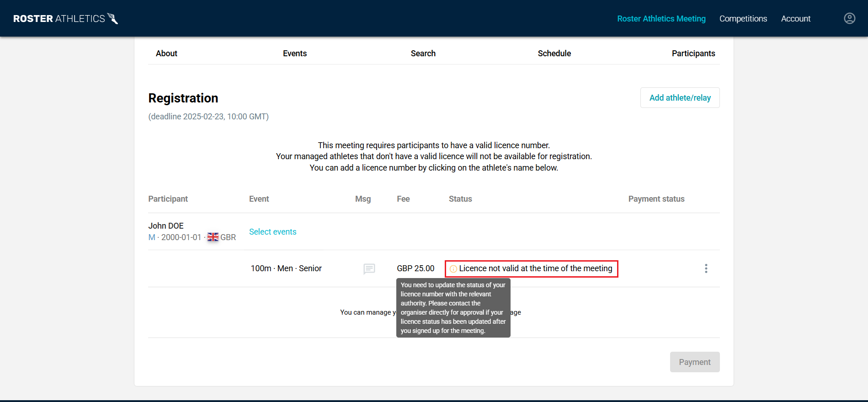Click the Payment button
The image size is (868, 402).
(695, 362)
